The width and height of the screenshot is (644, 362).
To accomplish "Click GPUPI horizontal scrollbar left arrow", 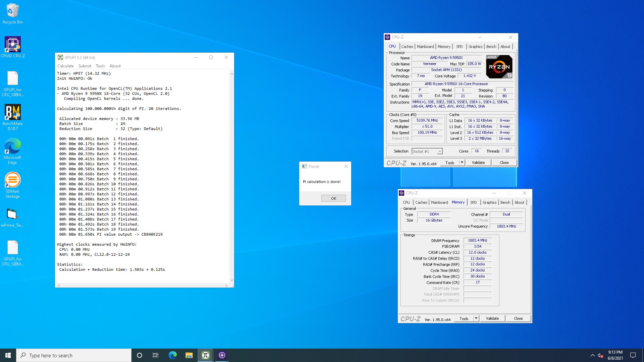I will (59, 286).
